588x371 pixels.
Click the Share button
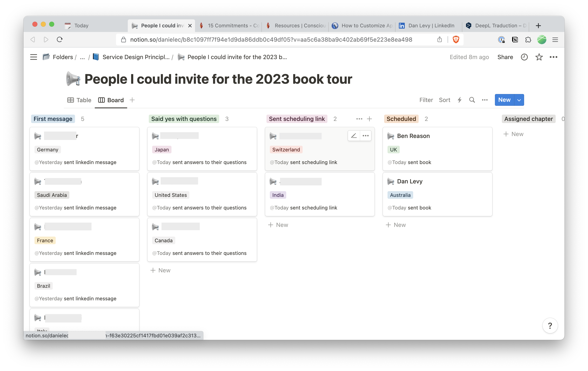[x=505, y=57]
